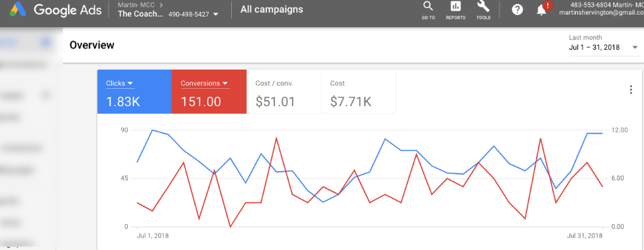
Task: Select the Cost / conv. metric card
Action: click(284, 92)
